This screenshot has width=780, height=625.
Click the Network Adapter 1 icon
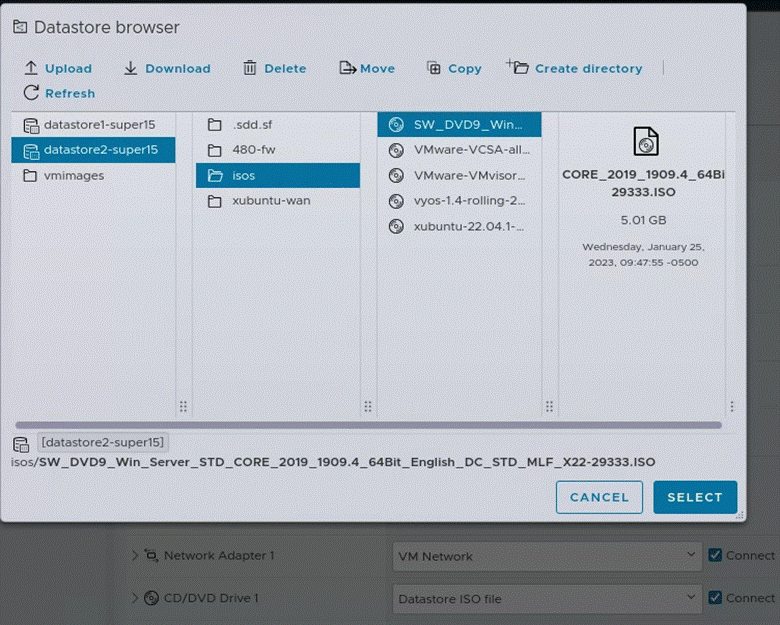click(151, 555)
